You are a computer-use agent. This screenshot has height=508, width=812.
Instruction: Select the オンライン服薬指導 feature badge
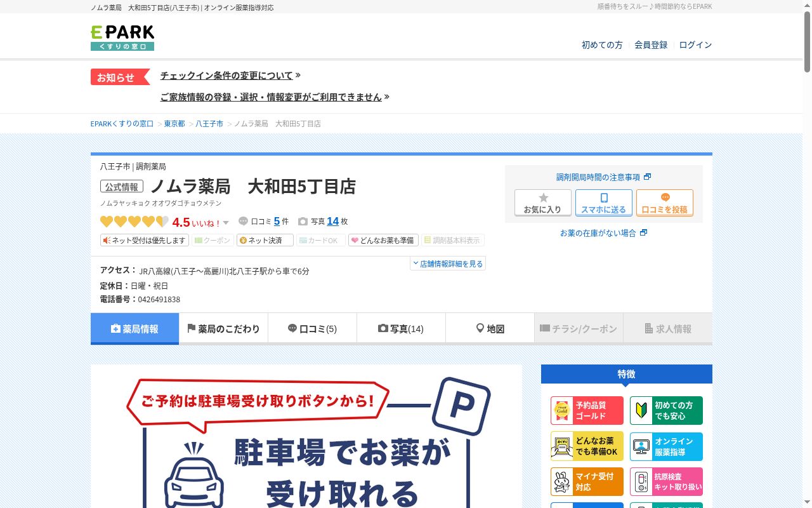666,446
